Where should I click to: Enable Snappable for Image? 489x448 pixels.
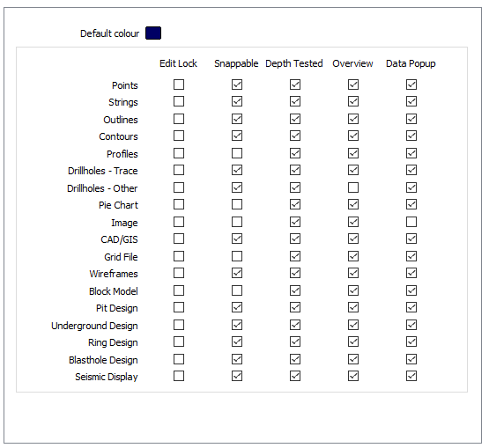(x=237, y=222)
